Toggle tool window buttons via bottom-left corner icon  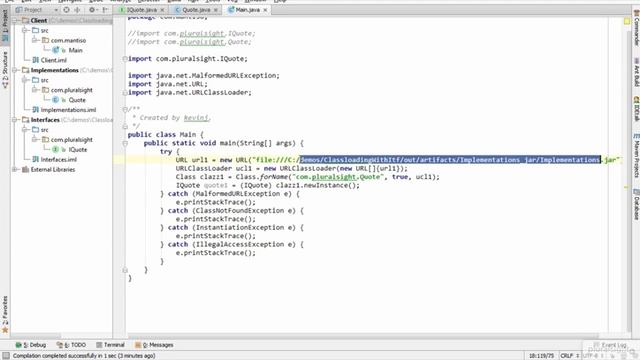[6, 356]
